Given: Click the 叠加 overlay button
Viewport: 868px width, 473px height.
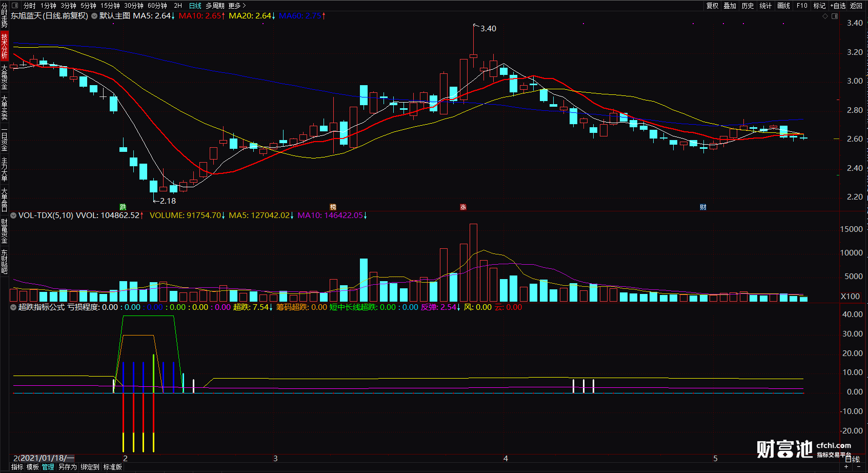Looking at the screenshot, I should pyautogui.click(x=730, y=6).
